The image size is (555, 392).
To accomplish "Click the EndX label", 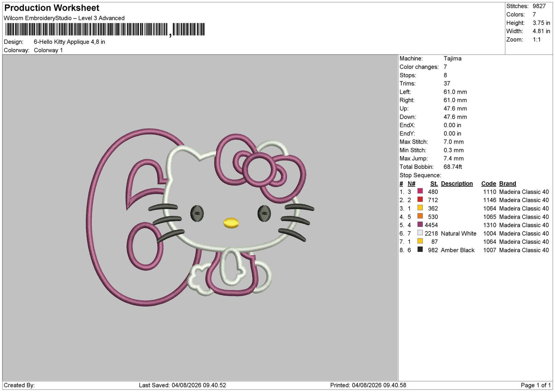I will click(x=408, y=125).
